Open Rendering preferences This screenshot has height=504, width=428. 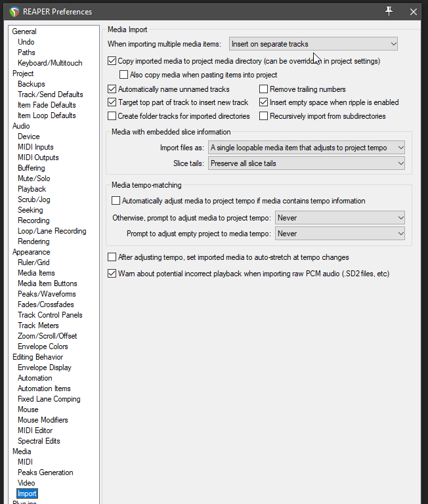[33, 241]
